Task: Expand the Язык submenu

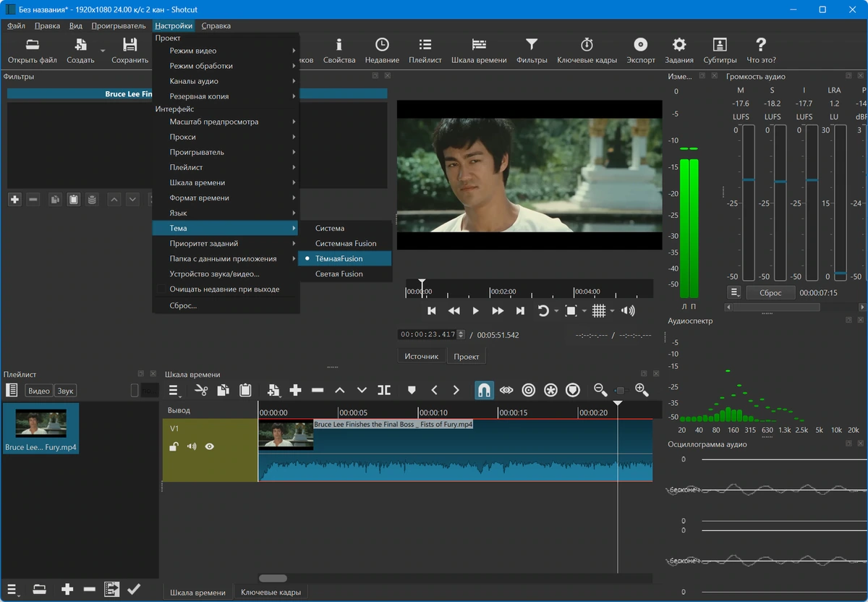Action: pos(226,213)
